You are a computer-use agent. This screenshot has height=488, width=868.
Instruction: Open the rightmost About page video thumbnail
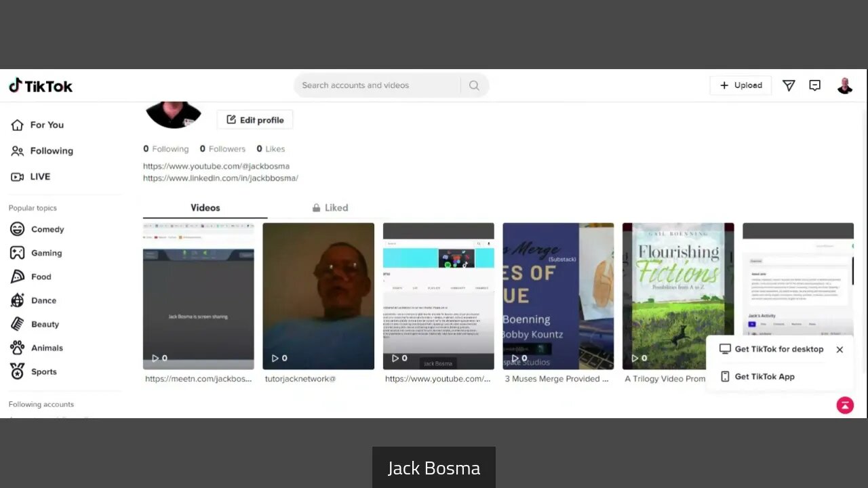[x=798, y=278]
